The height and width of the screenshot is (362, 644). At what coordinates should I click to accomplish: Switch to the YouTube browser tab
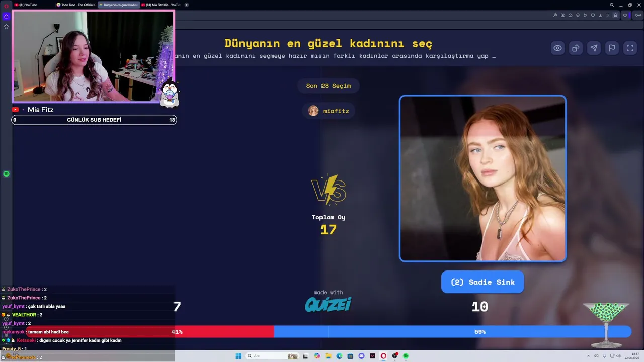[x=33, y=5]
